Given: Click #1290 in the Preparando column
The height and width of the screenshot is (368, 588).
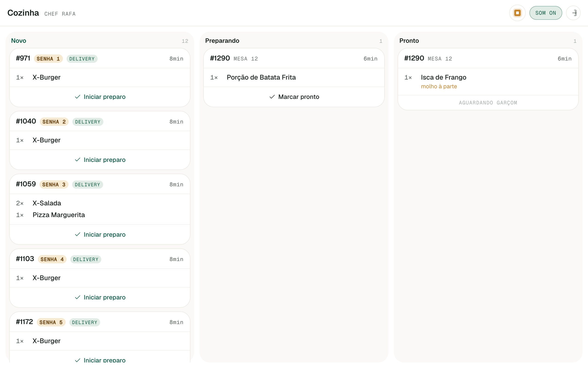Looking at the screenshot, I should pos(220,58).
